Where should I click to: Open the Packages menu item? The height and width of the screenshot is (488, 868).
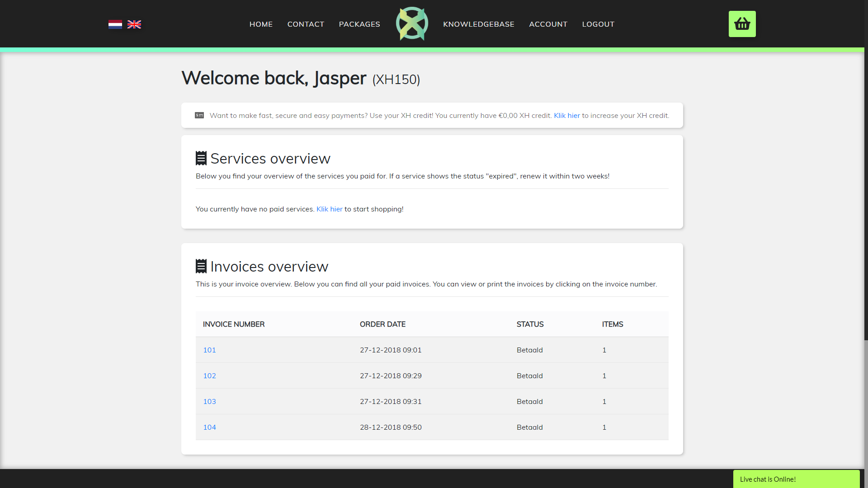click(x=359, y=24)
